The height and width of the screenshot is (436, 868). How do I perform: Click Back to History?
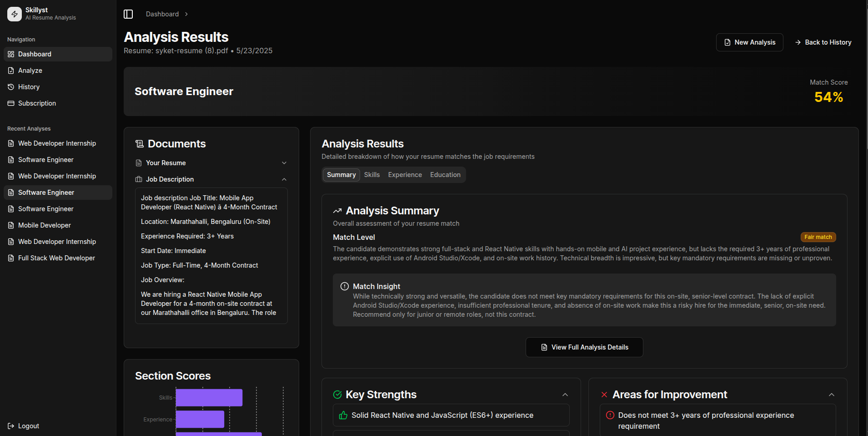point(823,42)
